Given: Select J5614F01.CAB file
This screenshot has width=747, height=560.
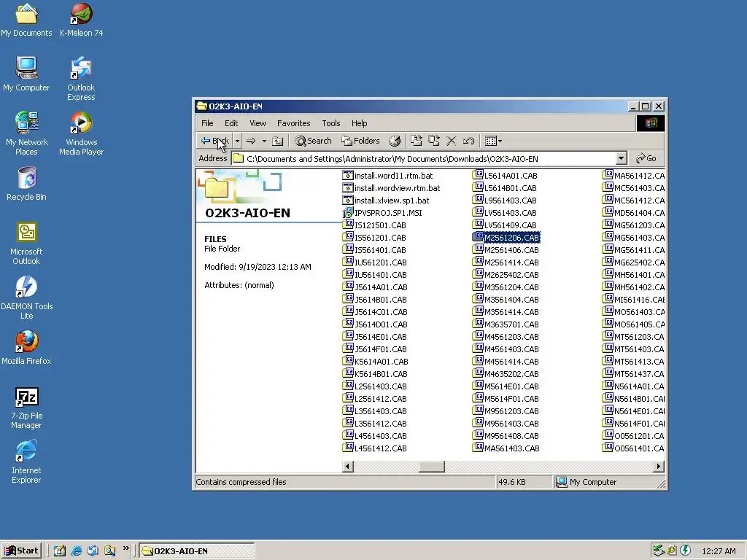Looking at the screenshot, I should point(374,349).
